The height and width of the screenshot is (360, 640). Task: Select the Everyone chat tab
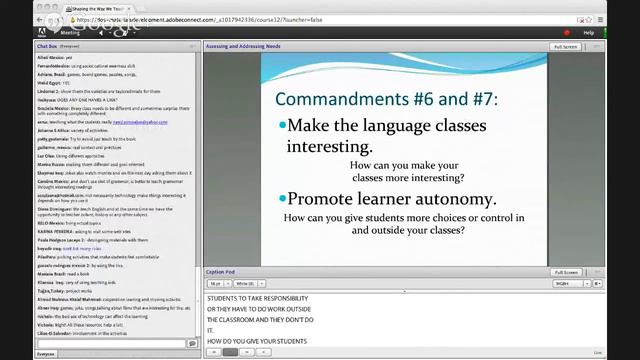click(x=46, y=354)
